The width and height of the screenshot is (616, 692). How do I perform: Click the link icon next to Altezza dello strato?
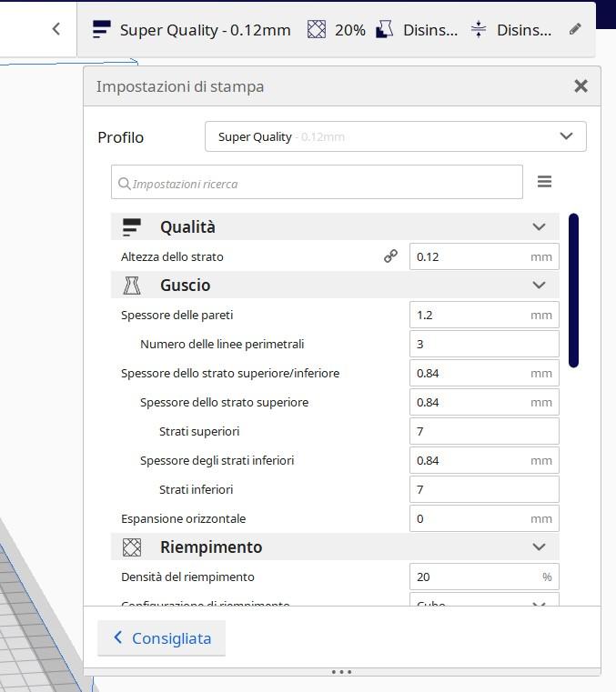pos(390,256)
